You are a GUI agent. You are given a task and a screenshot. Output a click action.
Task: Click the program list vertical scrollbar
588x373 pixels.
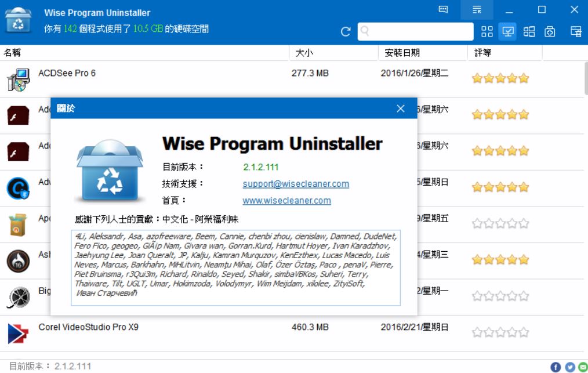pos(586,78)
